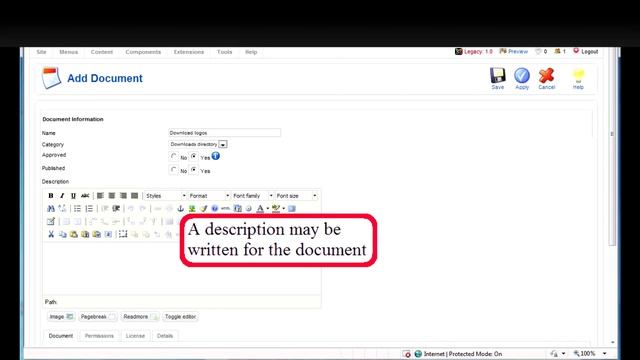Screen dimensions: 640x360
Task: Expand background highlight color picker arrow
Action: pyautogui.click(x=284, y=209)
